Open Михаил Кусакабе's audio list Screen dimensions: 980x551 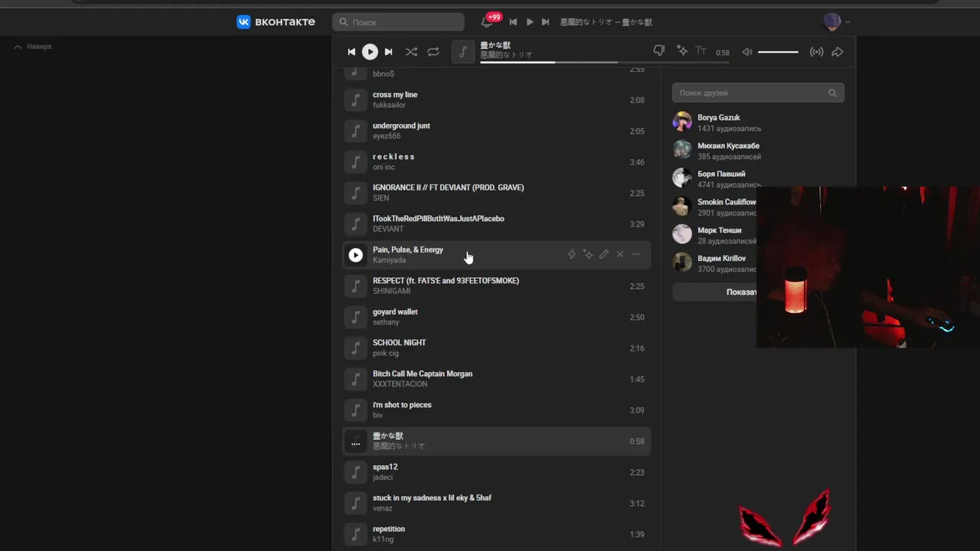728,151
